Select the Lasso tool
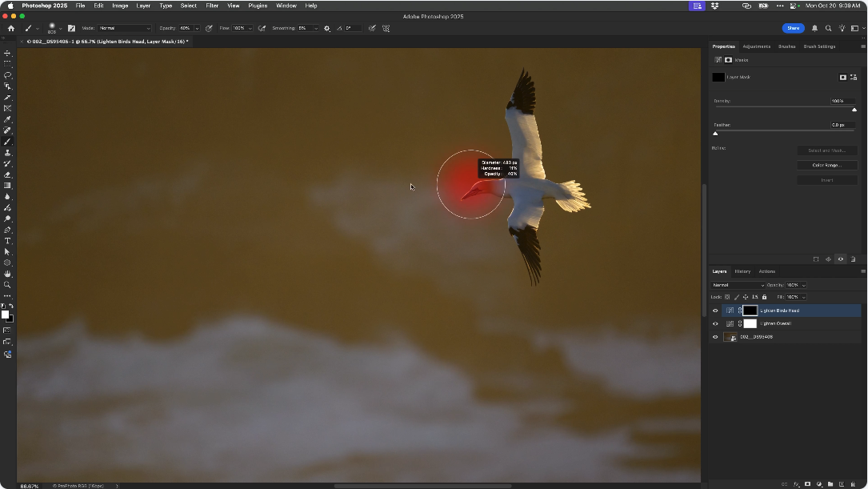 8,75
